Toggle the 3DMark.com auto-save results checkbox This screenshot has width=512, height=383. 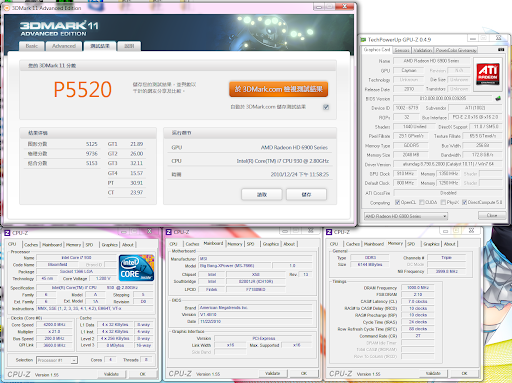(326, 107)
